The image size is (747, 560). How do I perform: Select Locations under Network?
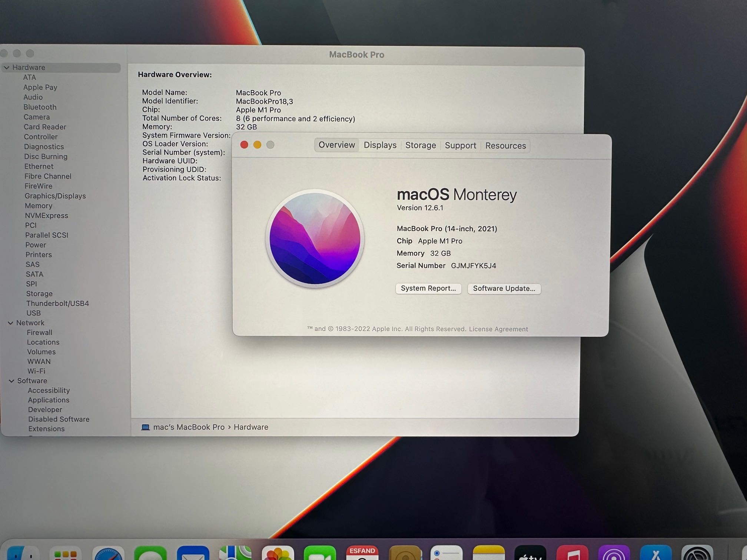43,342
